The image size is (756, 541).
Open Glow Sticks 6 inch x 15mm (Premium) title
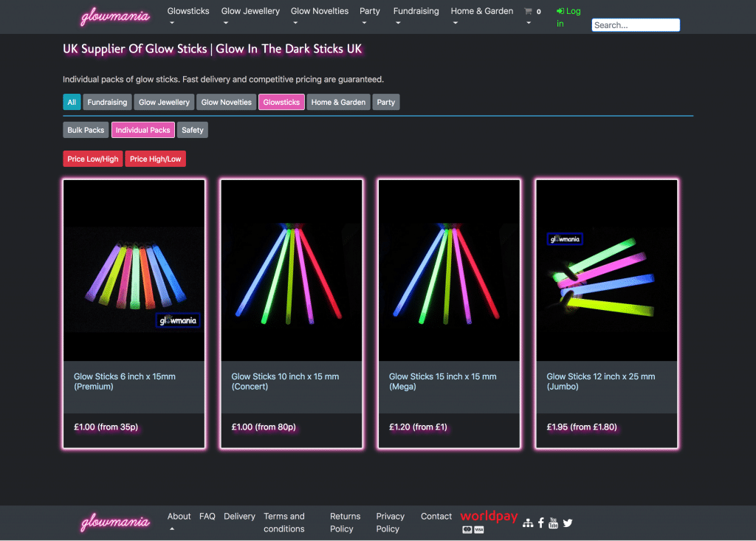(124, 382)
